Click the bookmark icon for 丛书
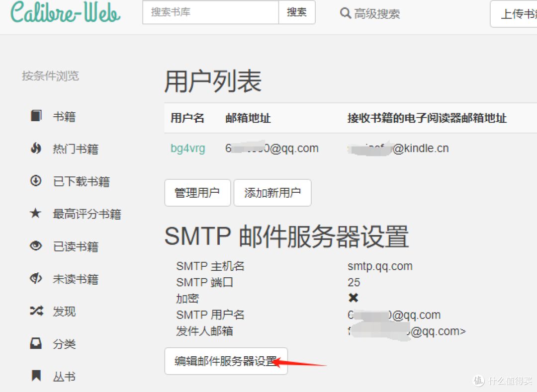Screen dimensions: 537x392 point(36,375)
